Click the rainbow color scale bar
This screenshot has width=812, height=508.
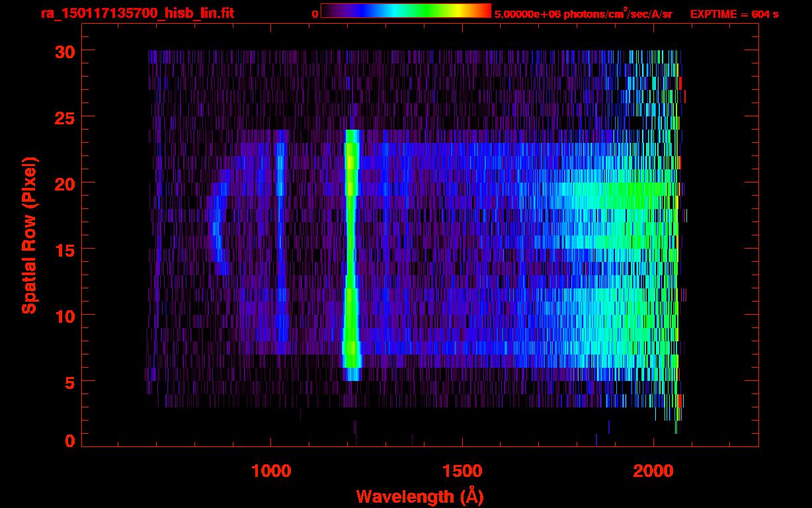coord(406,11)
